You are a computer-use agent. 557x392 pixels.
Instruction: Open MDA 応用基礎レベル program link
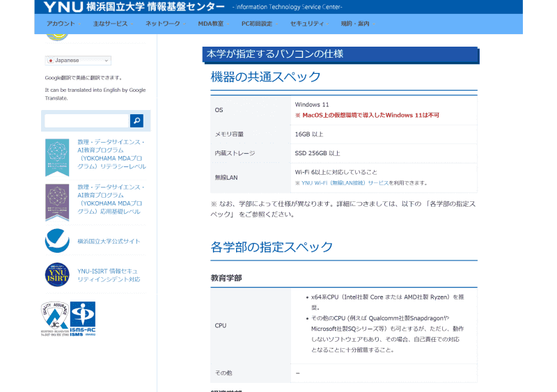click(111, 199)
